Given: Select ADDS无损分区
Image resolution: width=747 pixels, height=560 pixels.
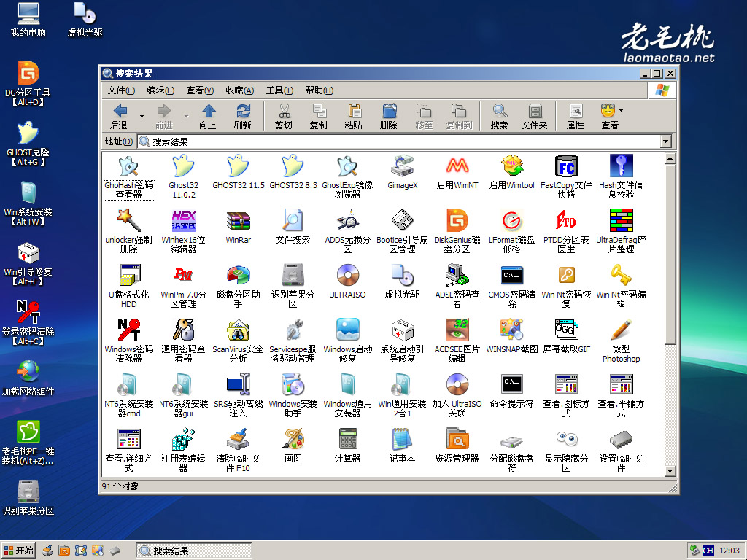Looking at the screenshot, I should click(x=347, y=231).
